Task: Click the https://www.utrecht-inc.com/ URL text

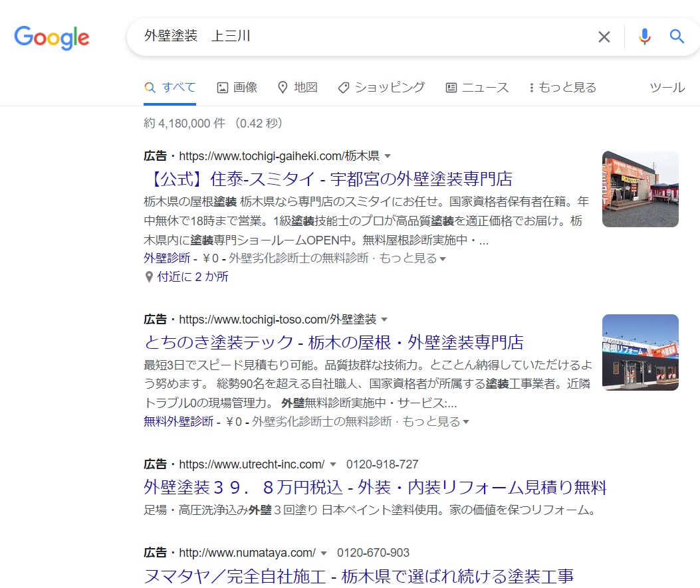Action: 252,464
